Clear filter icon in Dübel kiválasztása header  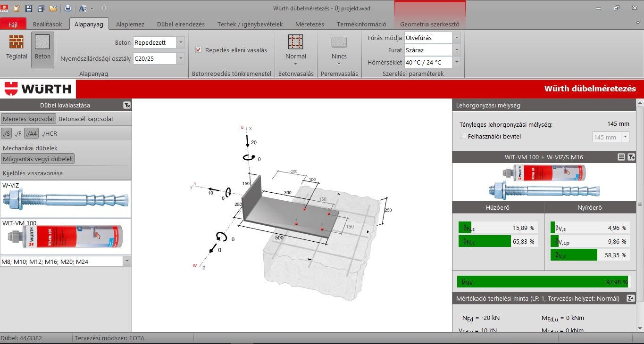coord(126,105)
